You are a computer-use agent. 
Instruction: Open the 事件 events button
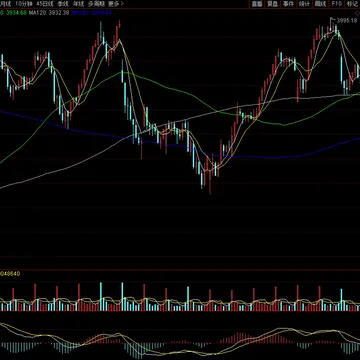[288, 4]
